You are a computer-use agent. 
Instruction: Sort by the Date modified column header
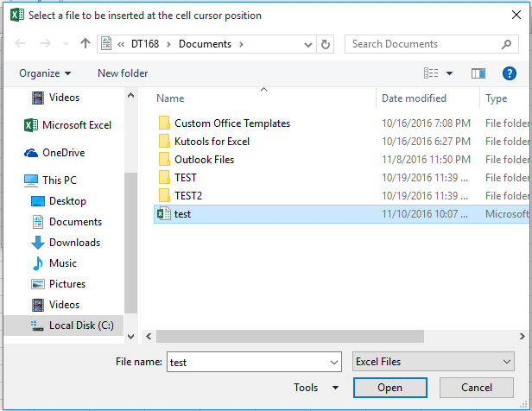pyautogui.click(x=415, y=98)
